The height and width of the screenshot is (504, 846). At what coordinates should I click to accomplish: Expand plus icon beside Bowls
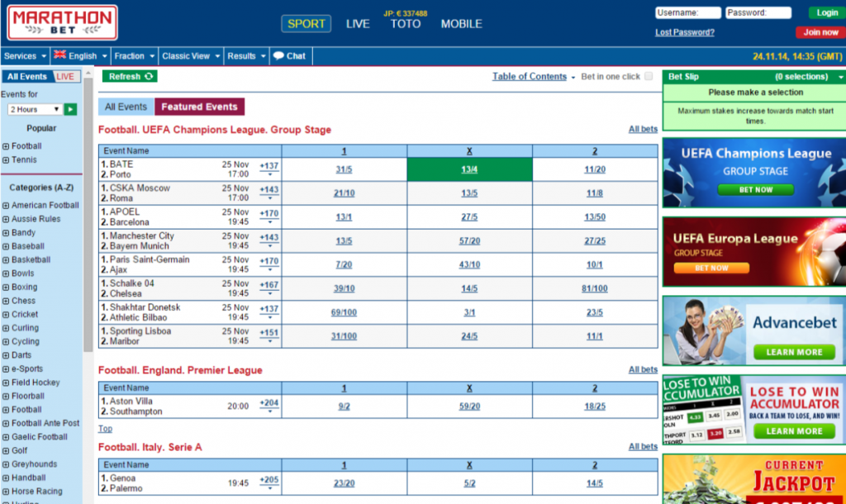point(6,273)
